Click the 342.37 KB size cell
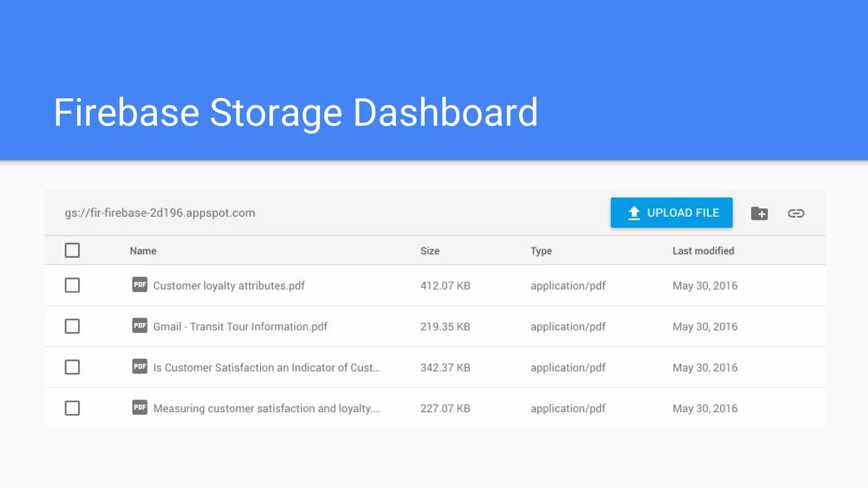The height and width of the screenshot is (488, 868). tap(445, 368)
